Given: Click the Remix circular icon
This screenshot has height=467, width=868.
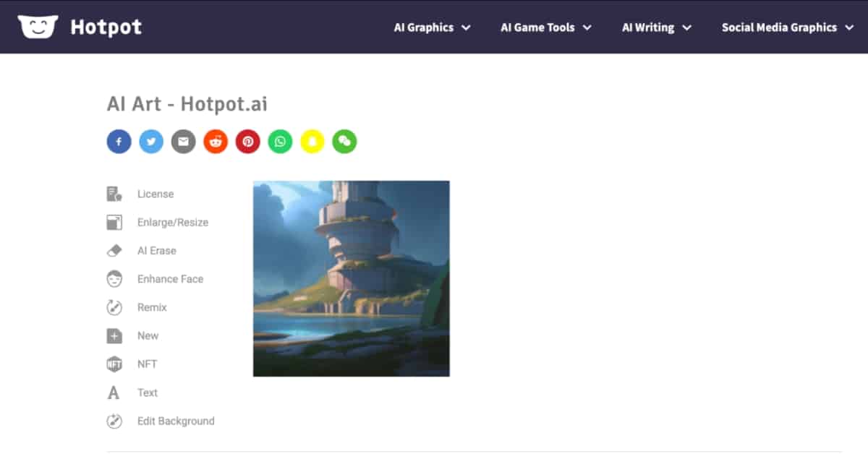Looking at the screenshot, I should coord(114,307).
